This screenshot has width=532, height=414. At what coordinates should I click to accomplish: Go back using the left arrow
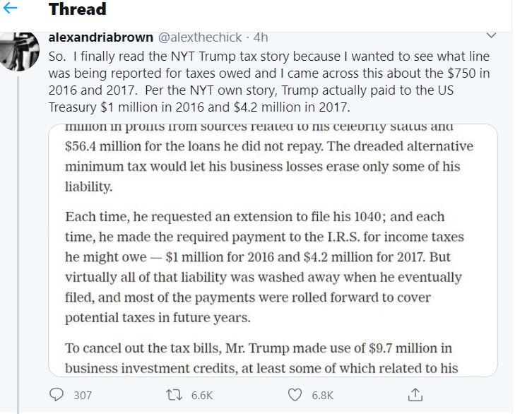pos(10,8)
